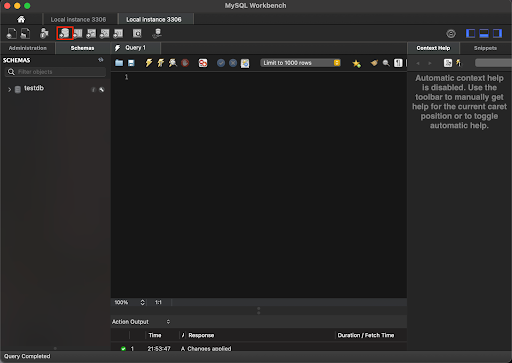Toggle the right sidebar panel visibility

(497, 33)
